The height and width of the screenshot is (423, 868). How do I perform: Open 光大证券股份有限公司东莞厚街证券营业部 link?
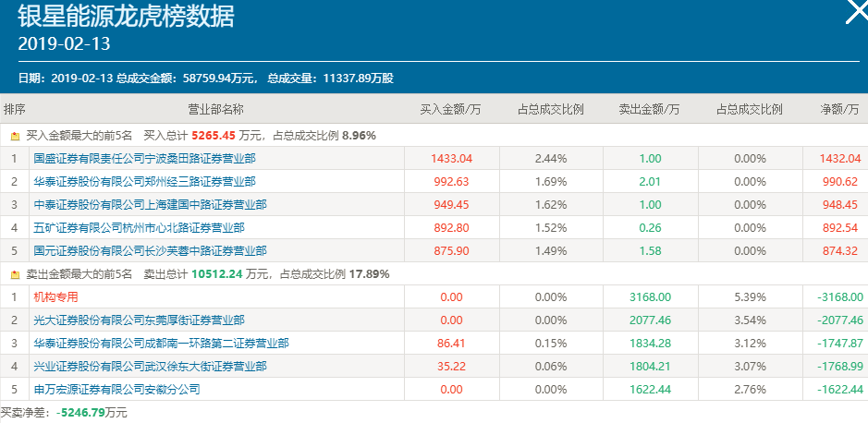(139, 320)
